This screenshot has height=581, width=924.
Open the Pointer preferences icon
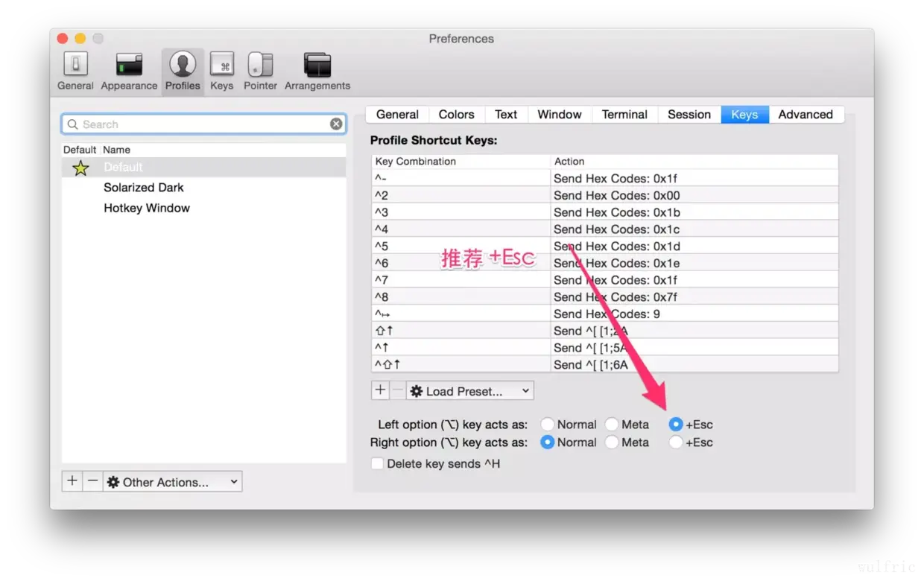pos(260,72)
